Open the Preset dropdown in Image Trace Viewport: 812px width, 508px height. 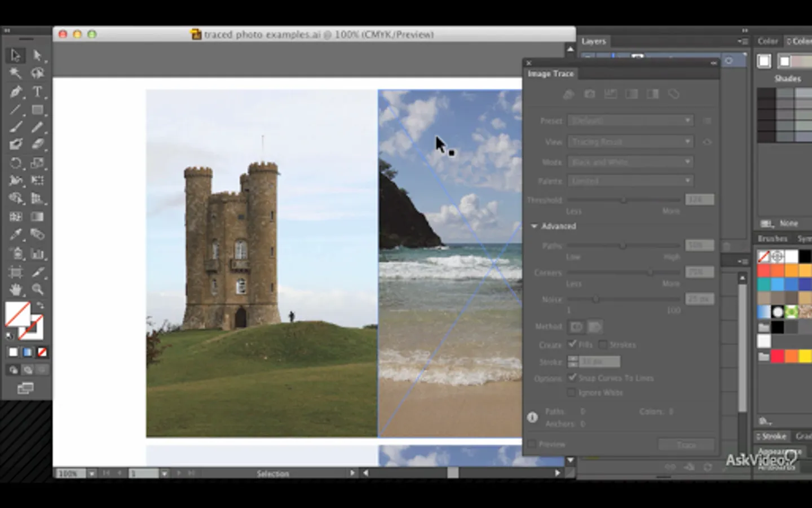click(x=630, y=121)
